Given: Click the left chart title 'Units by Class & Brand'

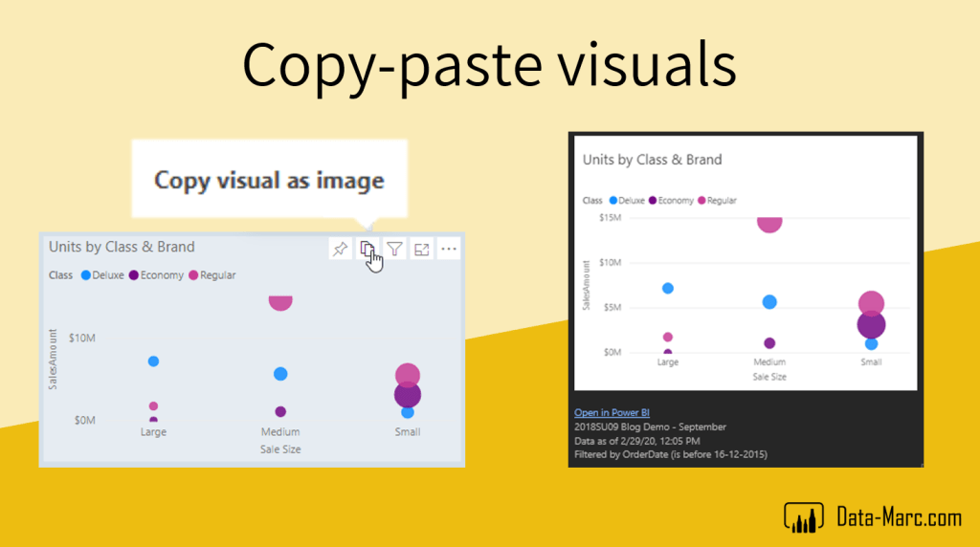Looking at the screenshot, I should (x=122, y=247).
